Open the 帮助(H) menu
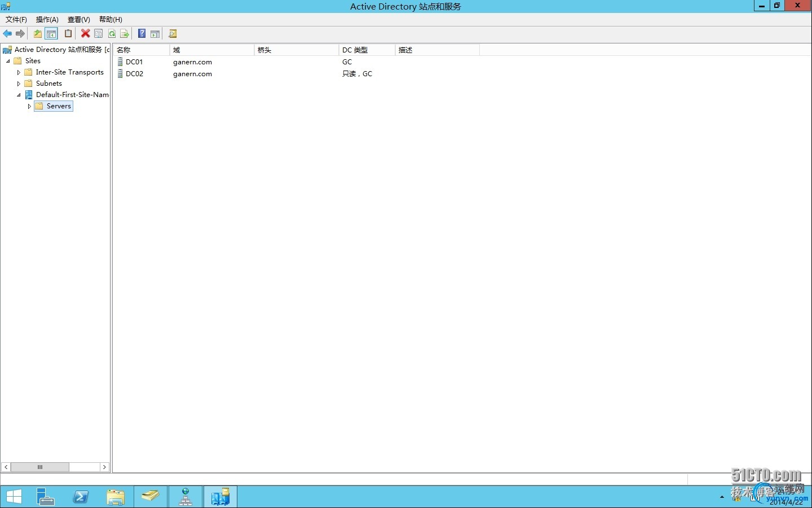Viewport: 812px width, 508px height. (x=111, y=19)
